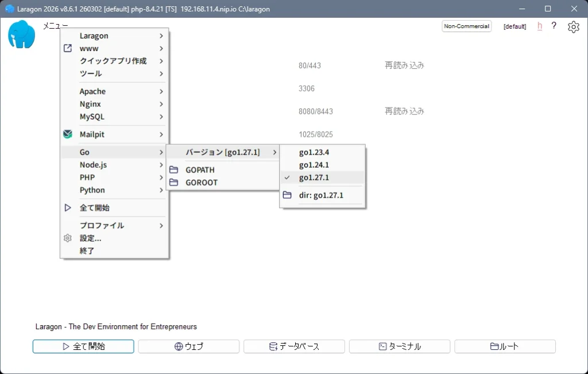Screen dimensions: 588x374
Task: Expand the www submenu arrow
Action: click(x=161, y=48)
